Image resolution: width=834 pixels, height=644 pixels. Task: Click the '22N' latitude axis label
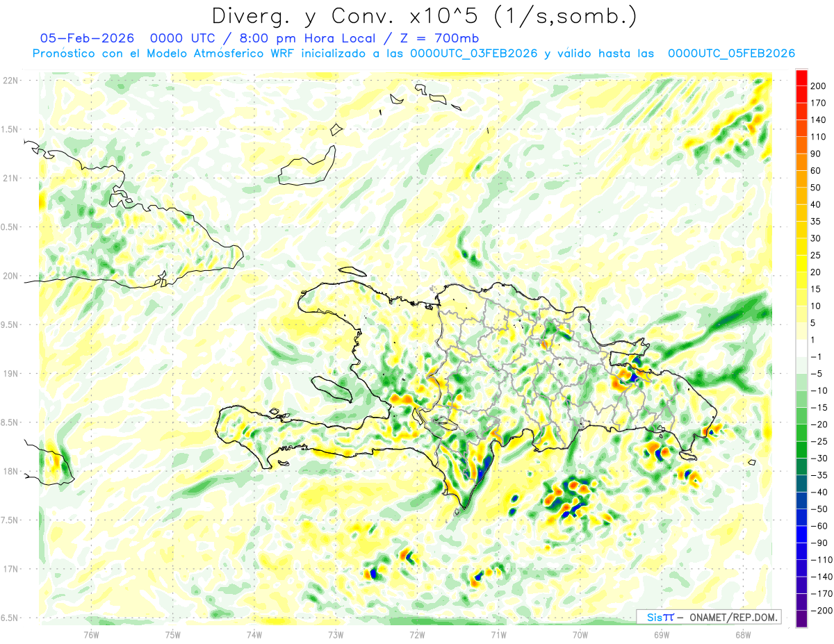click(x=10, y=80)
